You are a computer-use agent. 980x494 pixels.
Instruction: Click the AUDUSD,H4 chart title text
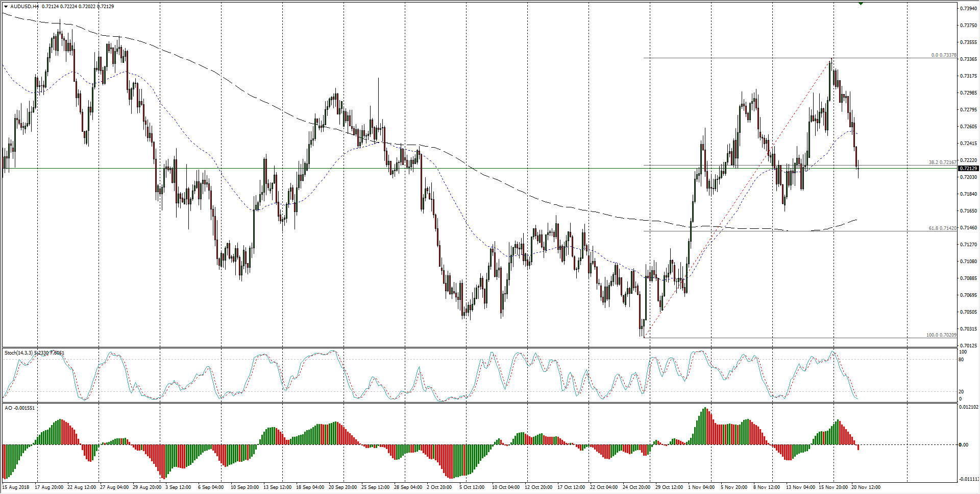(x=24, y=7)
